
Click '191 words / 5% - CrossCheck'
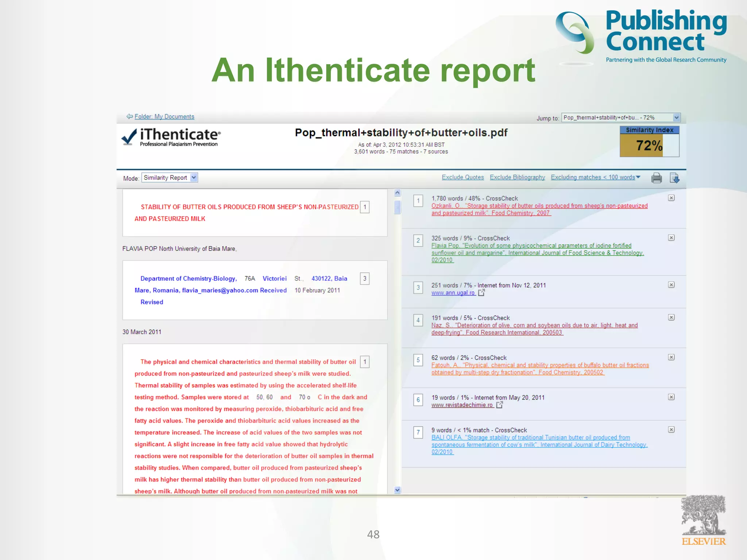pyautogui.click(x=471, y=318)
